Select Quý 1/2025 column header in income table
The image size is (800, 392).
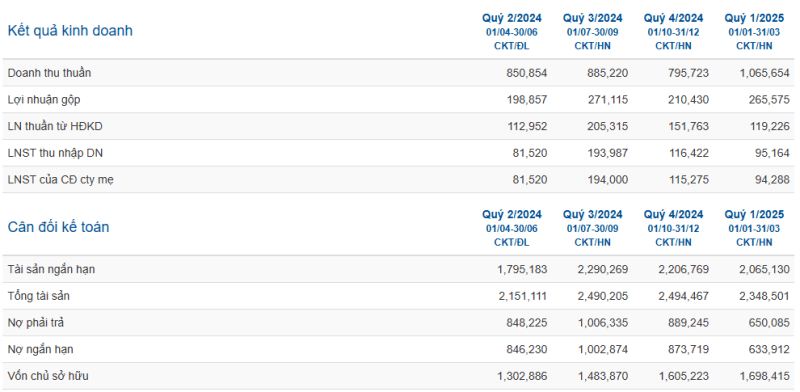point(754,18)
